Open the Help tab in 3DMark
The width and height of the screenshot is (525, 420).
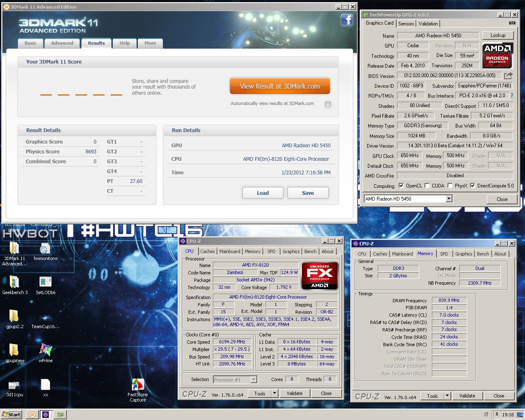125,43
